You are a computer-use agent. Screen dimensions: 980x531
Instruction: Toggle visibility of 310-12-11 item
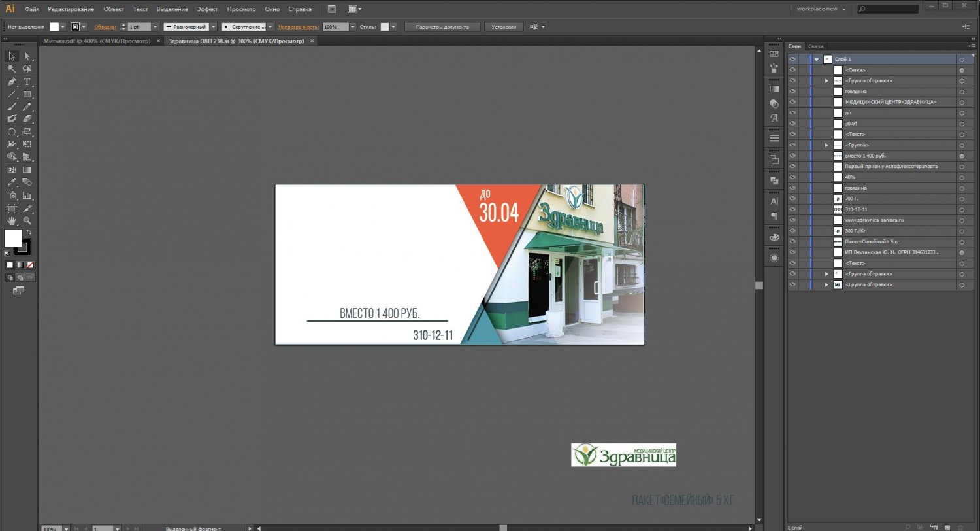point(792,209)
